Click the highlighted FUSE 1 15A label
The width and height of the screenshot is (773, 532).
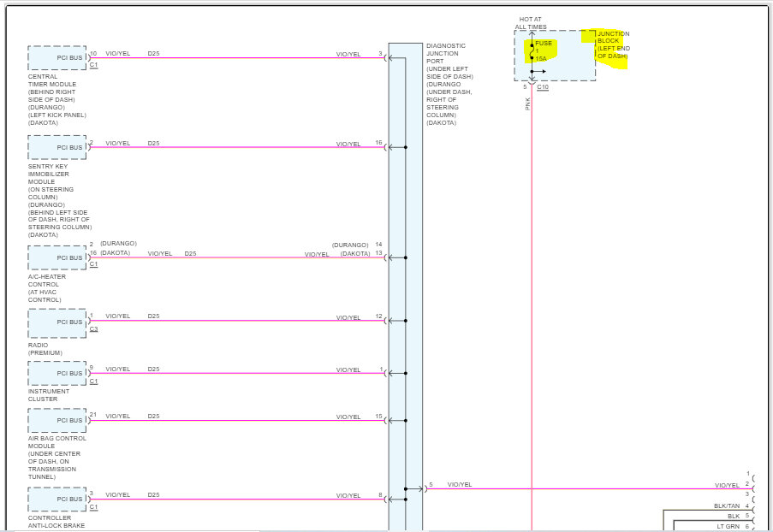coord(544,50)
